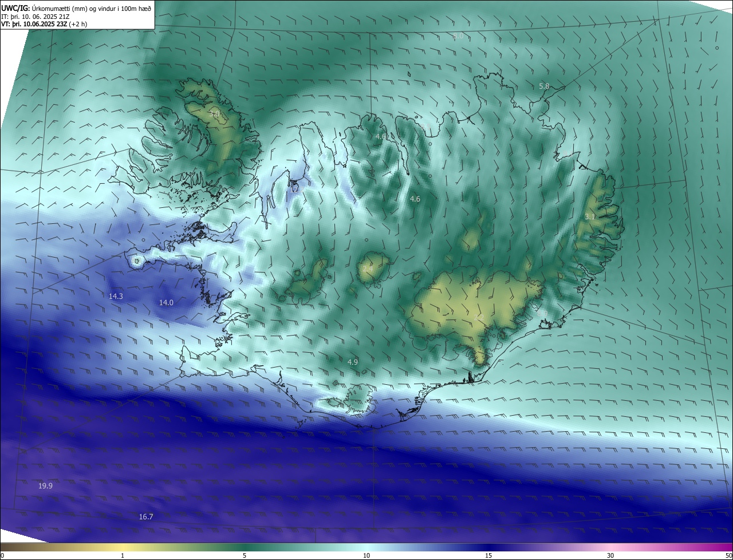Click the 3.0 value label in the Westfjords
This screenshot has width=733, height=560.
click(215, 115)
